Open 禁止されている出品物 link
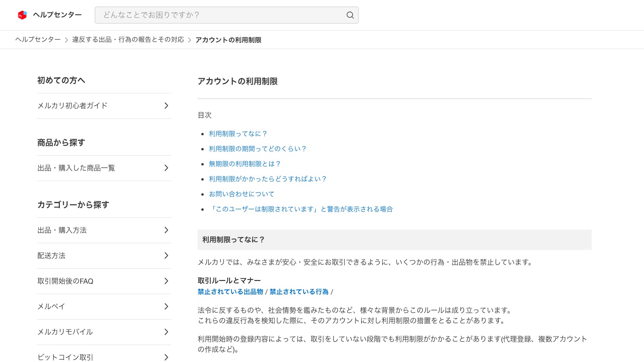 (x=231, y=292)
